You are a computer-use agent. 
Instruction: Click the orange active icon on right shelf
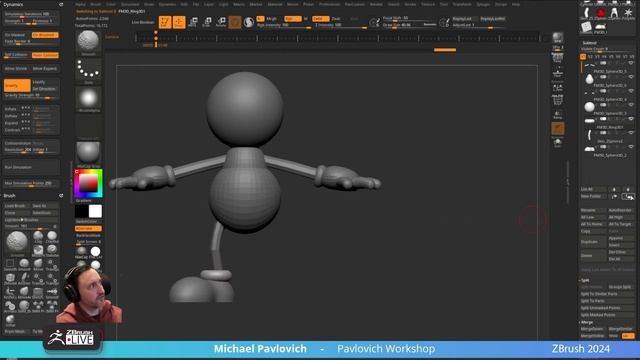click(x=558, y=129)
